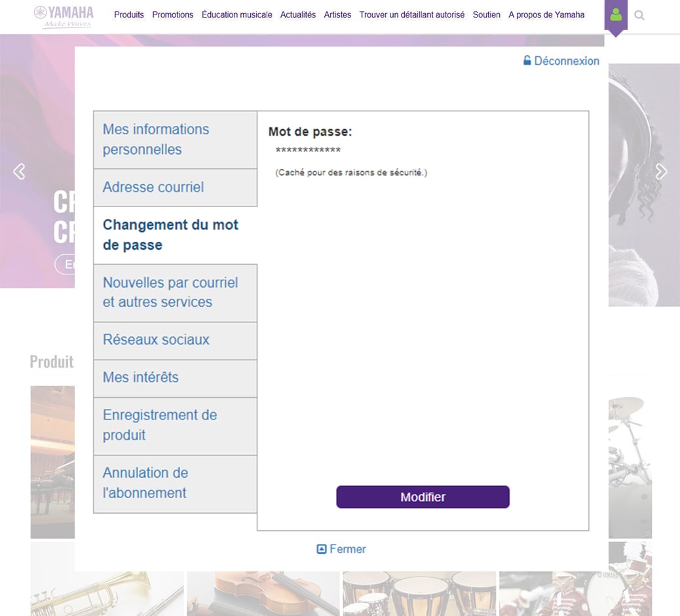Open the Éducation musicale menu
Screen dimensions: 680x616
(236, 15)
